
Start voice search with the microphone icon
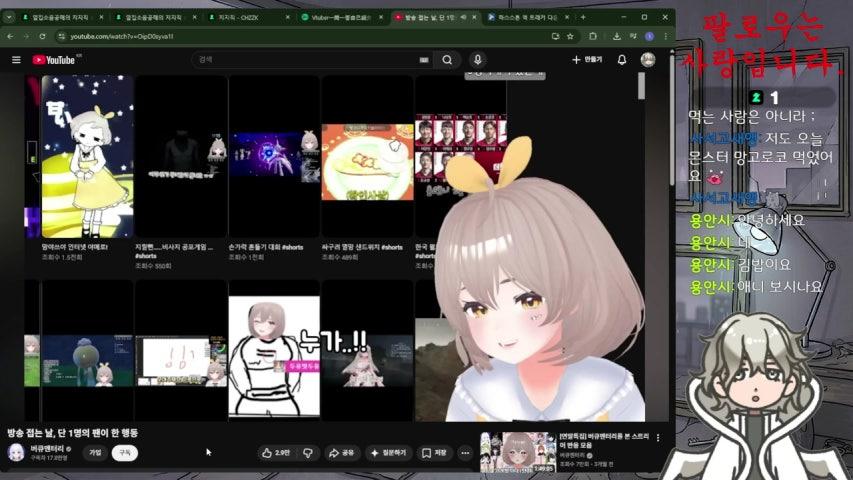coord(478,60)
